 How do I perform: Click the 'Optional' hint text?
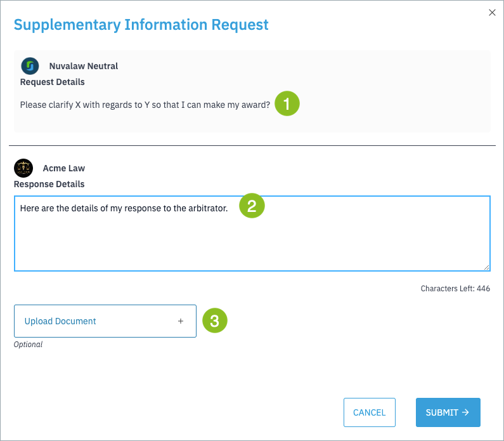tap(28, 345)
